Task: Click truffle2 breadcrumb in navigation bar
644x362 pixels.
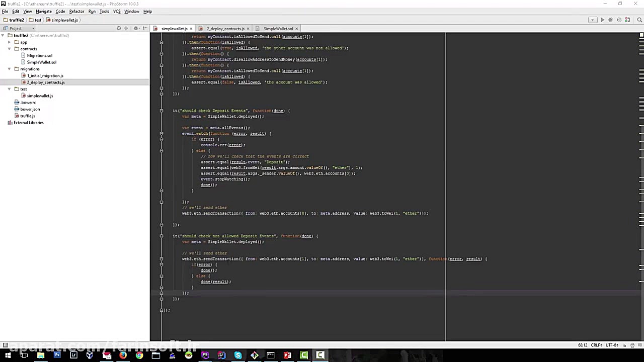Action: (x=14, y=20)
